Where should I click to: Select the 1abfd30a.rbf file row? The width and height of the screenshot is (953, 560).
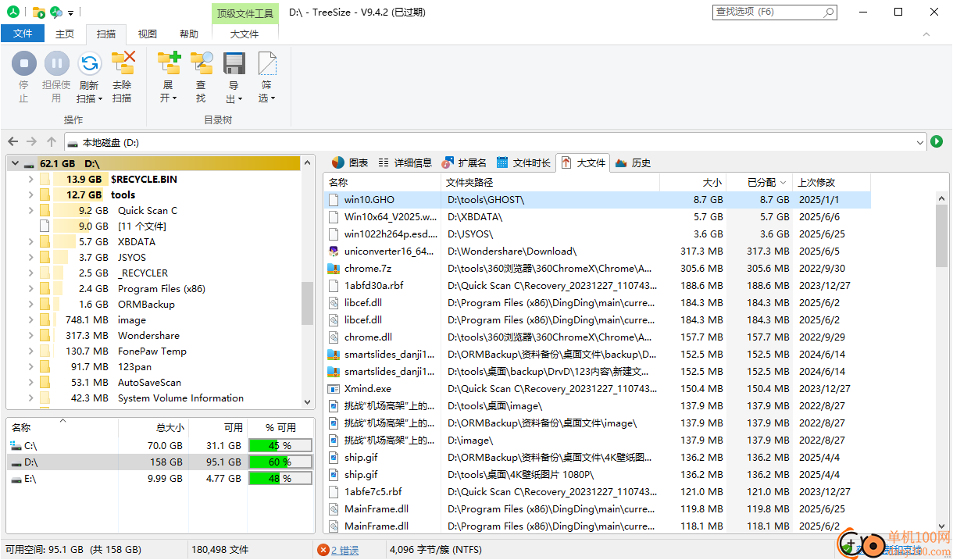[x=597, y=286]
